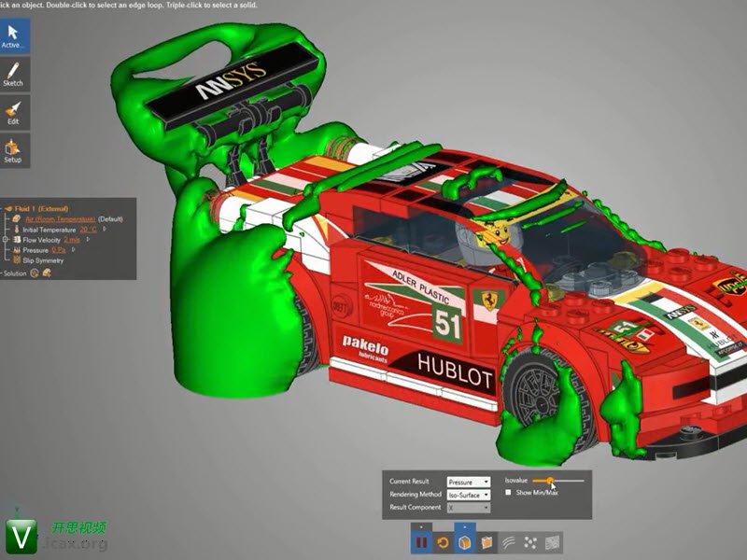
Task: Expand the Flow Velocity tree node
Action: [6, 240]
